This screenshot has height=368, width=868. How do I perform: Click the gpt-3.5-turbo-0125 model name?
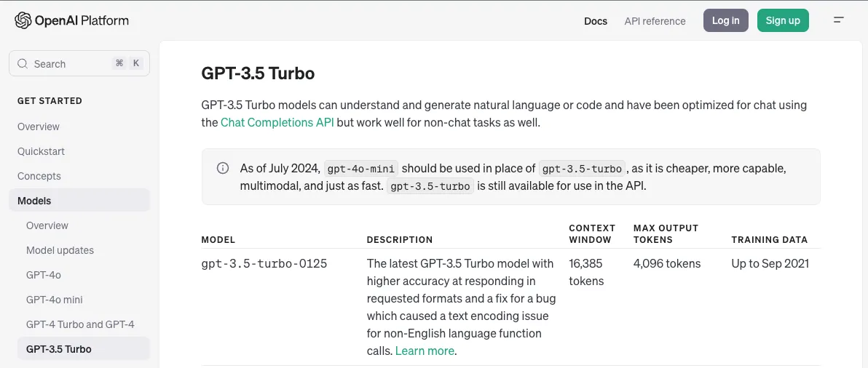click(x=264, y=263)
